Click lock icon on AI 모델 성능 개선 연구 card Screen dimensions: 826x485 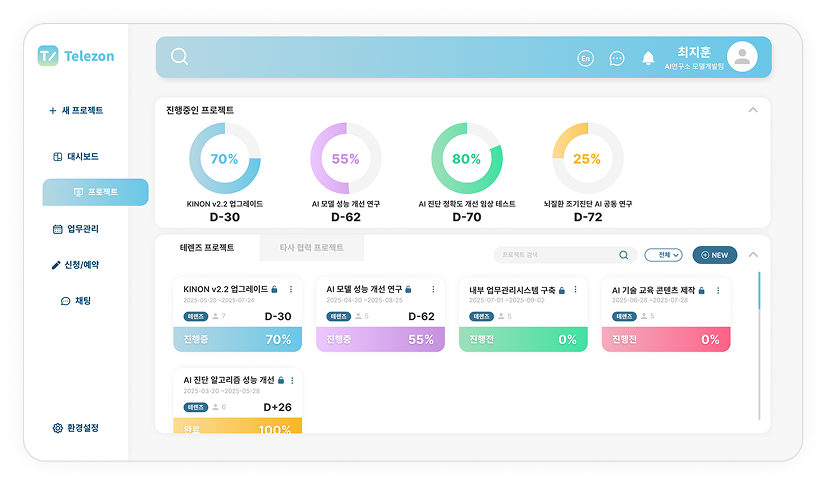coord(408,290)
